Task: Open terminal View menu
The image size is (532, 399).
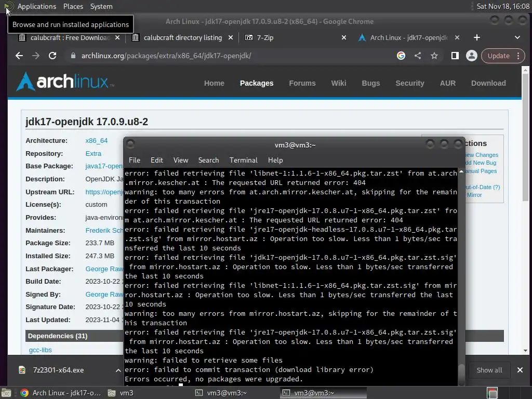Action: click(180, 160)
